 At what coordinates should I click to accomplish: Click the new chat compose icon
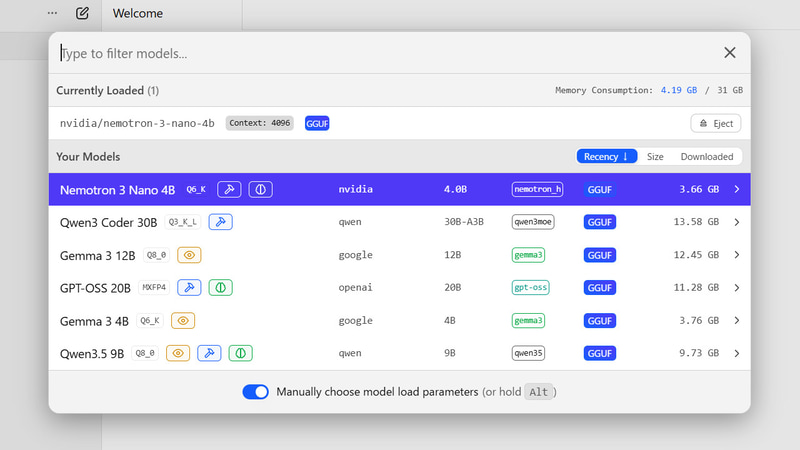[82, 13]
